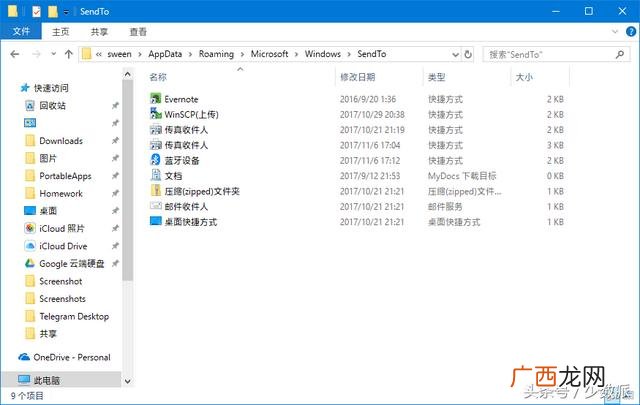Screen dimensions: 640x405
Task: Switch to the 共享 ribbon tab
Action: pos(99,32)
